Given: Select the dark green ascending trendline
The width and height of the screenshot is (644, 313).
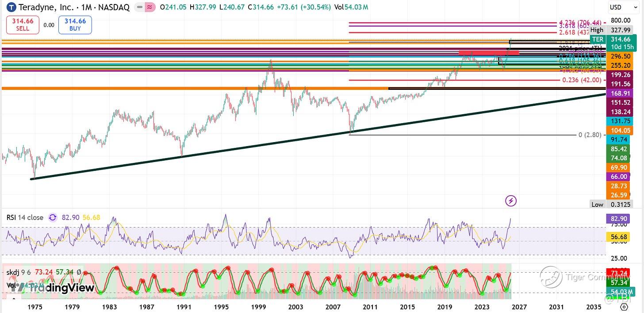Looking at the screenshot, I should [x=318, y=136].
